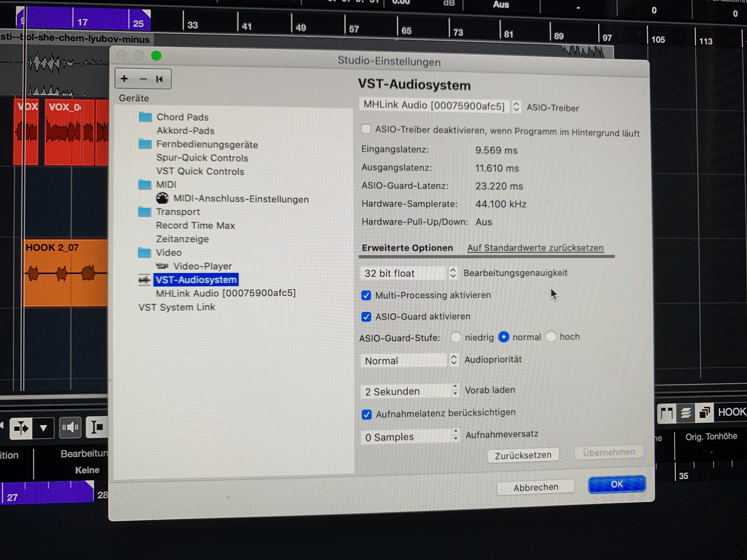Click the Vorab laden 2 Sekunden stepper
The width and height of the screenshot is (747, 560).
point(455,390)
